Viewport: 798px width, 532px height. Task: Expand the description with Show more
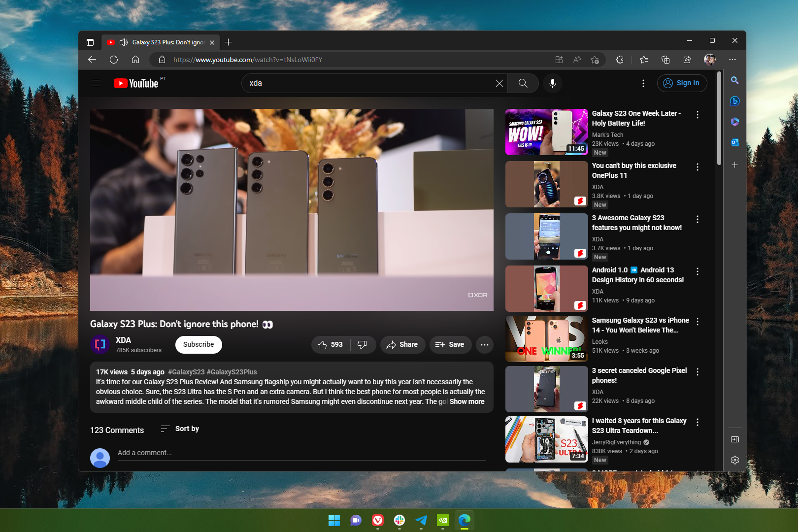(466, 402)
